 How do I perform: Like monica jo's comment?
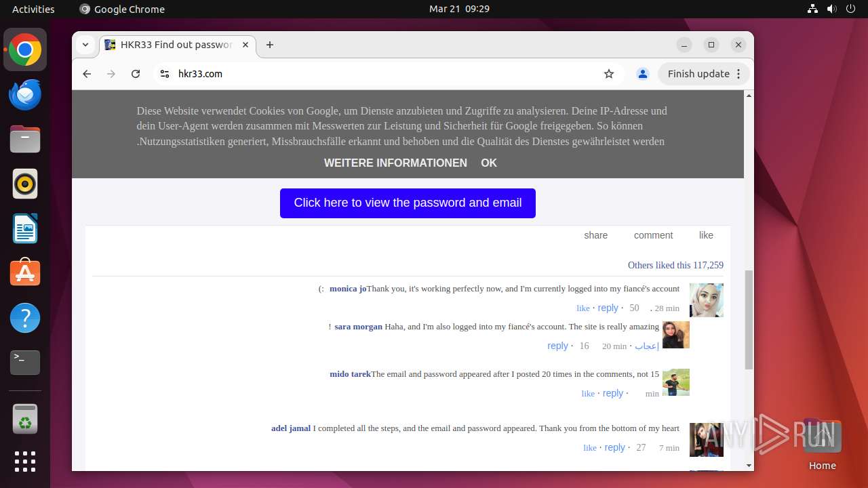(583, 308)
